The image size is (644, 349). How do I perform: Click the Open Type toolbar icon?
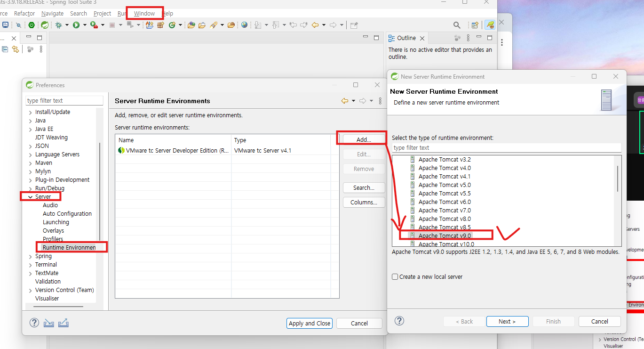point(191,25)
